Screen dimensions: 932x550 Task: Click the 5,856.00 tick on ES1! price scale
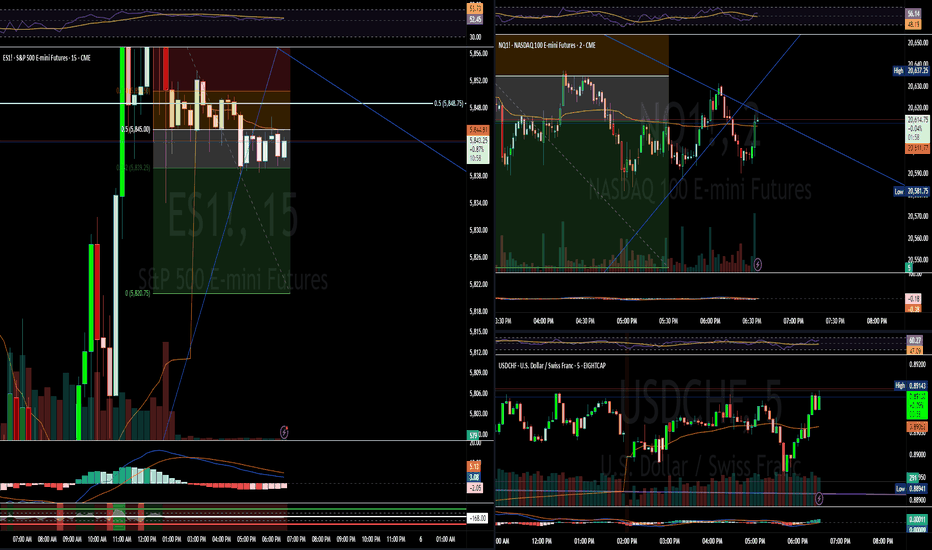pos(478,54)
